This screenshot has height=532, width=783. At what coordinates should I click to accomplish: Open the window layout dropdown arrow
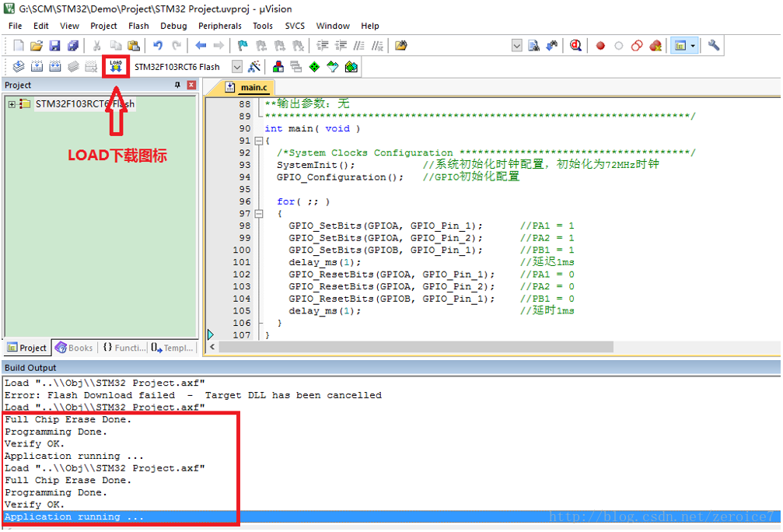[x=693, y=46]
